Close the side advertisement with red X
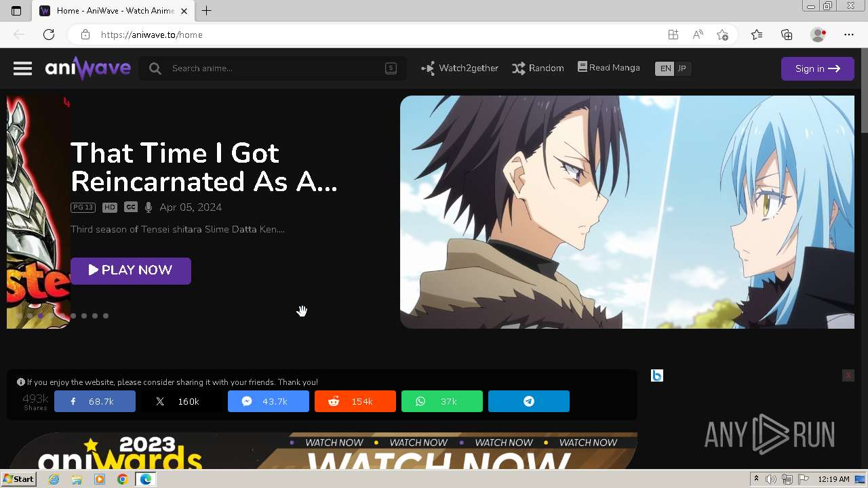 (x=848, y=375)
